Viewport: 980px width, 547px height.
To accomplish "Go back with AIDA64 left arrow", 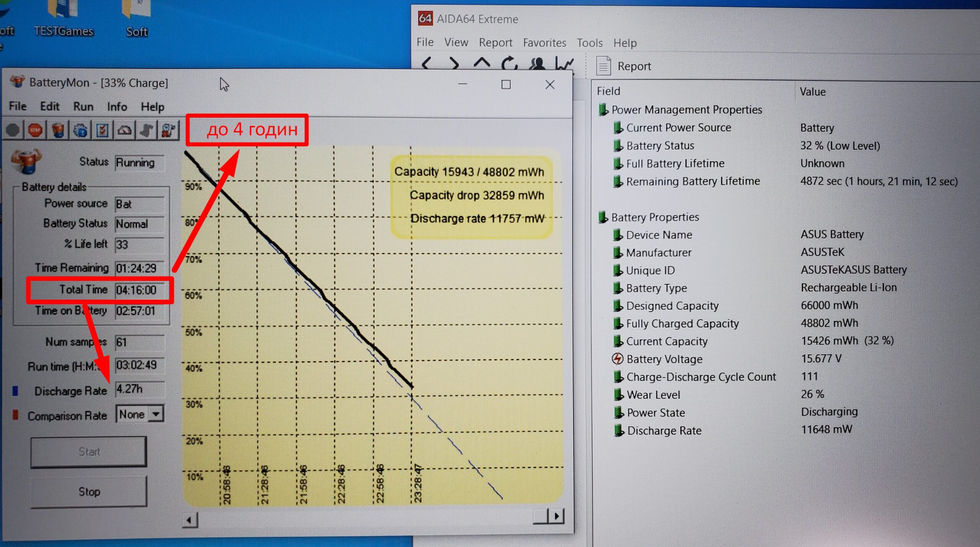I will pyautogui.click(x=426, y=64).
